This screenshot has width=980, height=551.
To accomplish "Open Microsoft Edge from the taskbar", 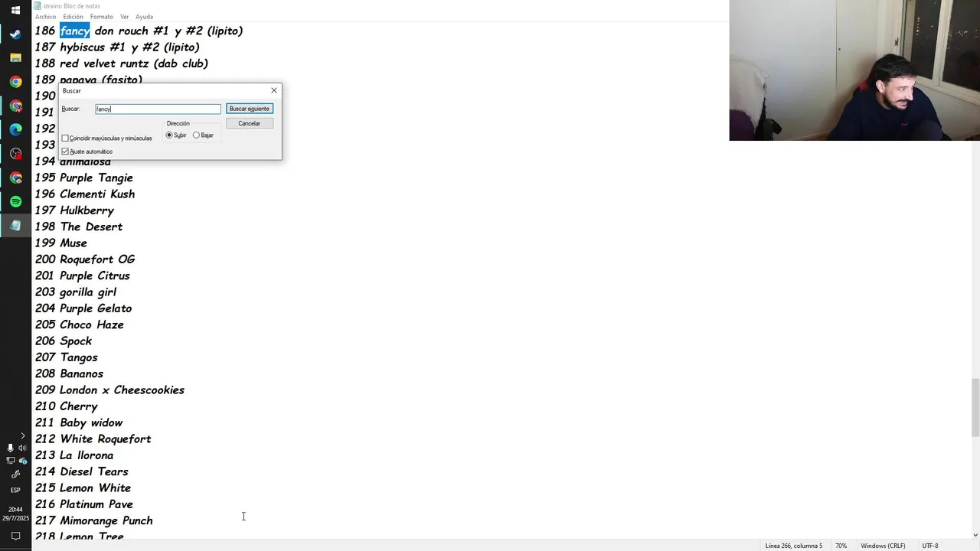I will coord(15,129).
